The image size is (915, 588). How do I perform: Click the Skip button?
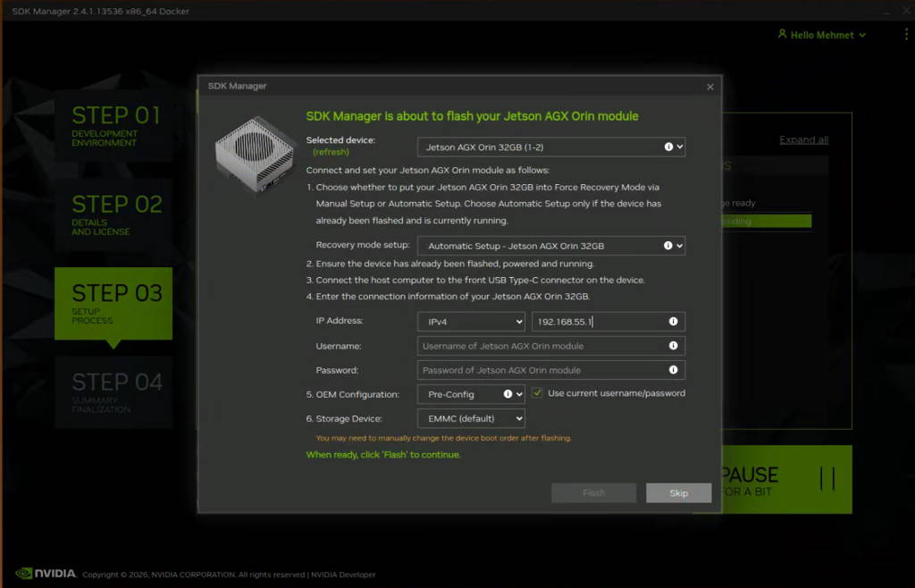pyautogui.click(x=679, y=493)
